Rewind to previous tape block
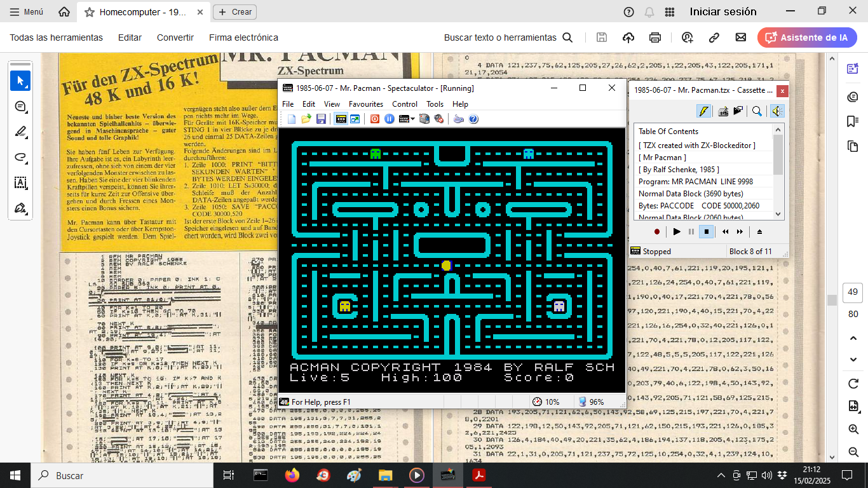This screenshot has width=868, height=488. coord(726,232)
